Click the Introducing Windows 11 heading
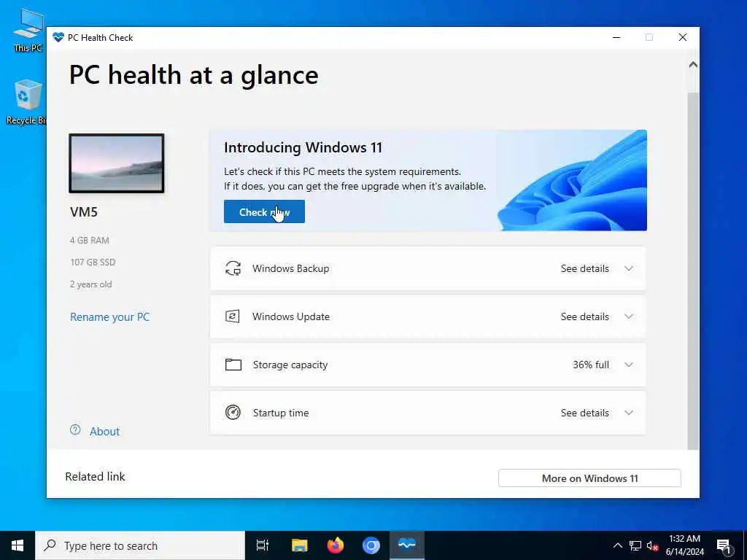The image size is (747, 560). (303, 147)
